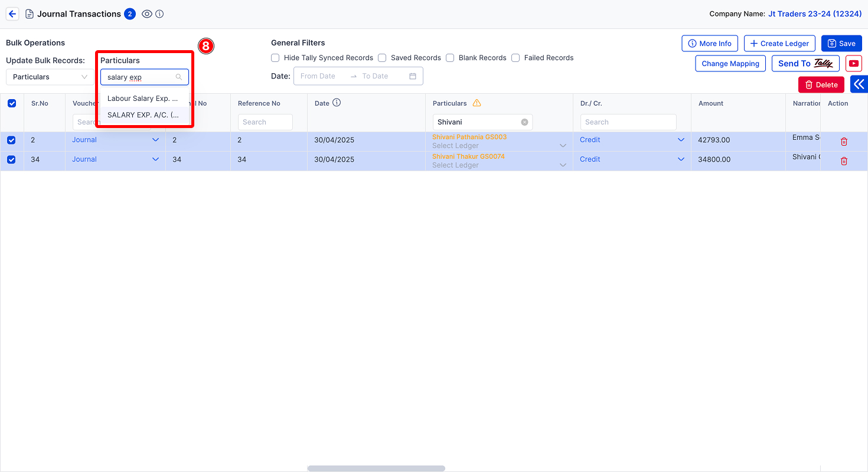Viewport: 868px width, 472px height.
Task: Open Credit dropdown for amount 34800.00
Action: coord(632,159)
